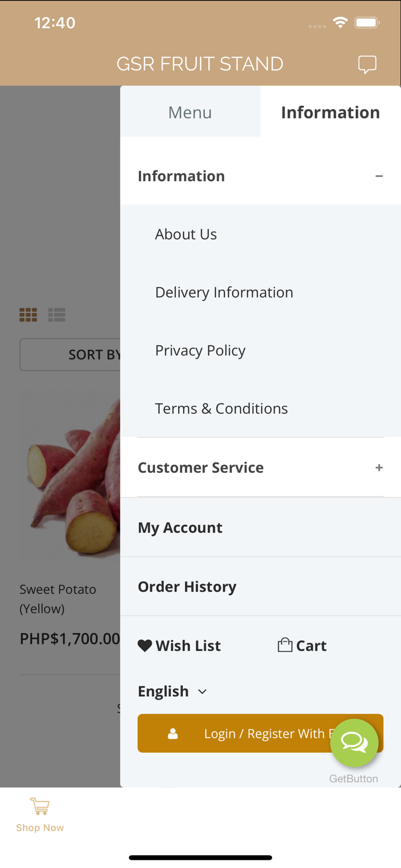
Task: Select the Information tab
Action: (x=330, y=112)
